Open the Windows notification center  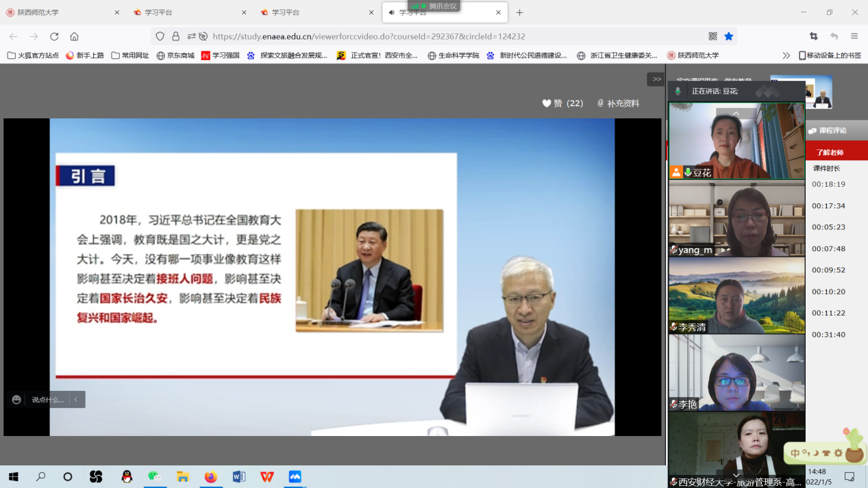pyautogui.click(x=850, y=476)
